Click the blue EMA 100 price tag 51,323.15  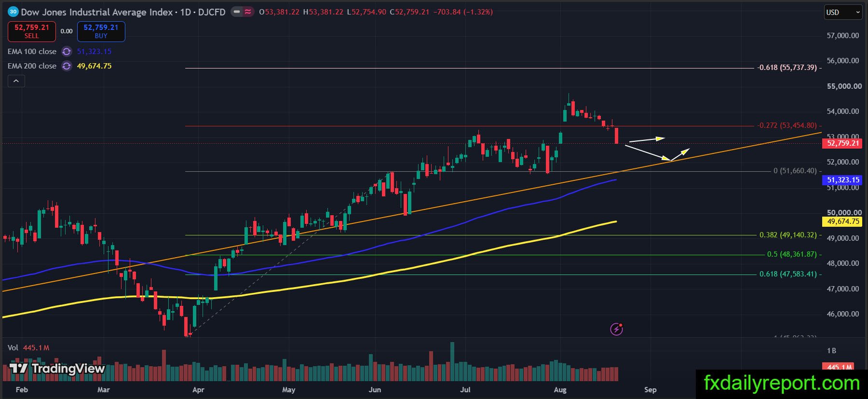(x=843, y=180)
